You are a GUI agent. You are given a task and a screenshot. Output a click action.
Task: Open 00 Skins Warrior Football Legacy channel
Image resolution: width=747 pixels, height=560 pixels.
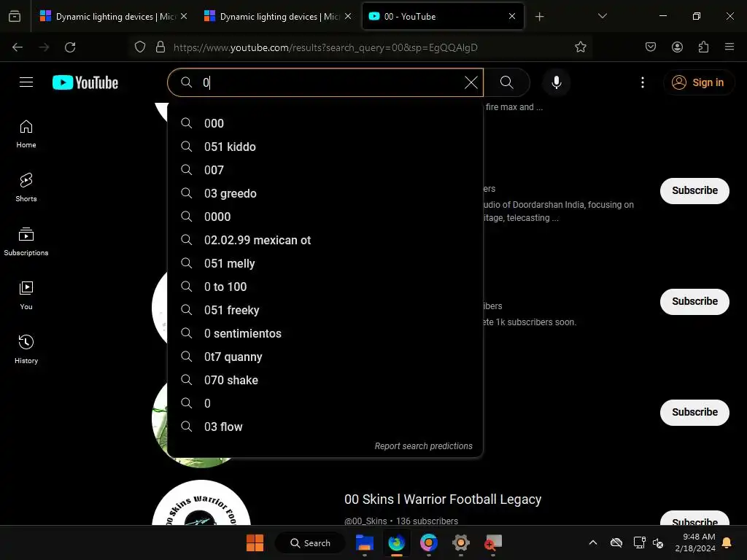[443, 499]
